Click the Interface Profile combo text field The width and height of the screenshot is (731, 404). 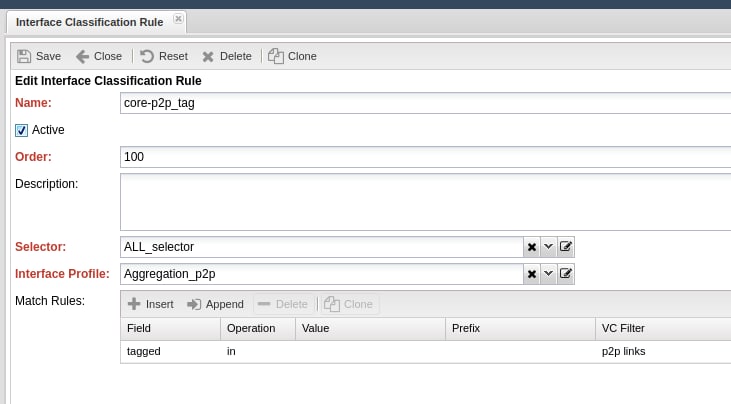[x=322, y=274]
